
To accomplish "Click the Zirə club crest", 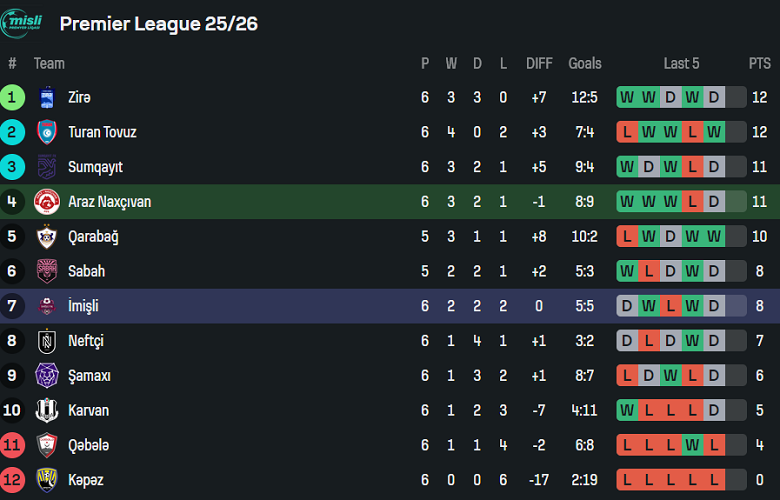I will pyautogui.click(x=47, y=98).
